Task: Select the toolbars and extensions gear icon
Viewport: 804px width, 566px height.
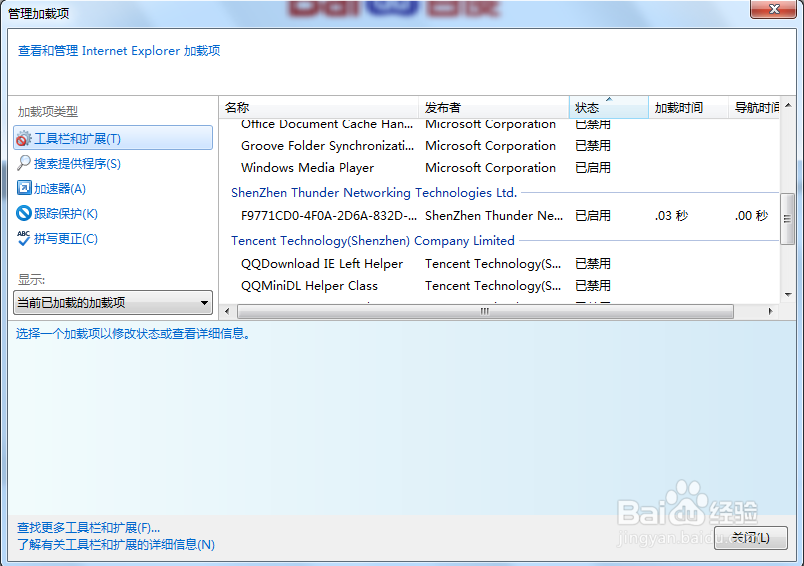Action: pyautogui.click(x=24, y=138)
